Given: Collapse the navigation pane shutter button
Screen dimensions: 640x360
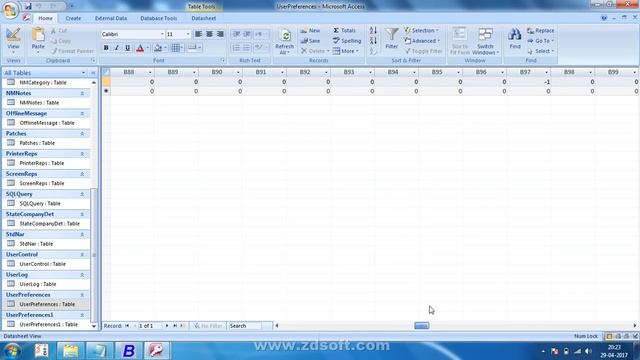Looking at the screenshot, I should click(93, 73).
